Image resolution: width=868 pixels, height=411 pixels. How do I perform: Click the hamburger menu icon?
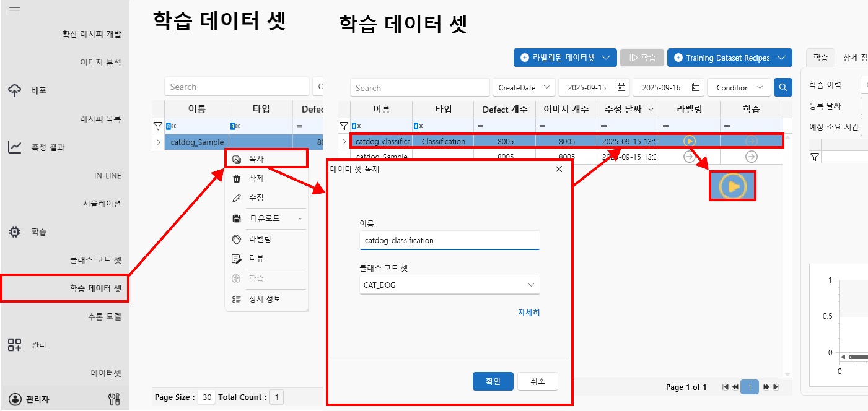pyautogui.click(x=14, y=11)
